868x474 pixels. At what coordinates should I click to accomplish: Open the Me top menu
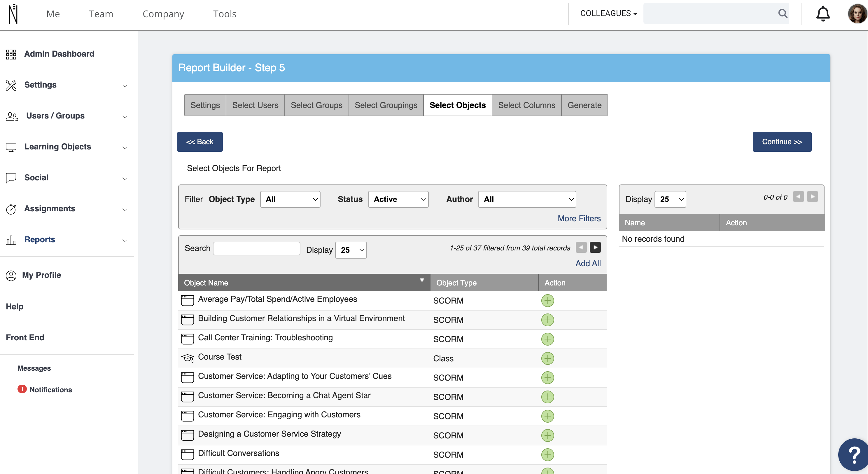(53, 14)
